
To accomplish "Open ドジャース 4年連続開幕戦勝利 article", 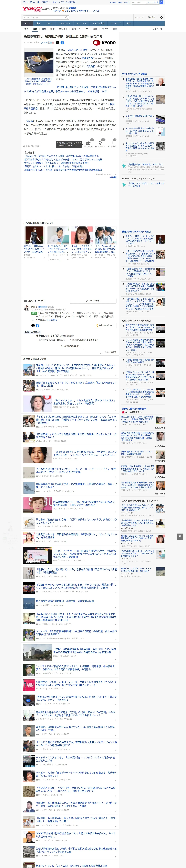I will pyautogui.click(x=76, y=633).
